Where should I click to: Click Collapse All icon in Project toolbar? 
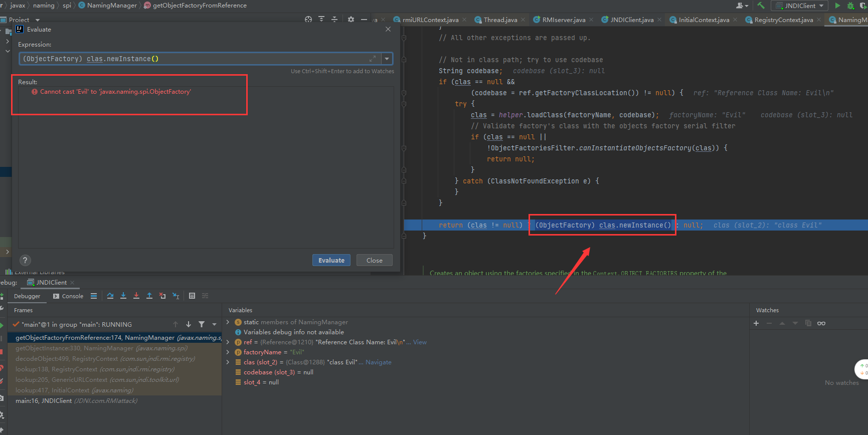click(334, 20)
